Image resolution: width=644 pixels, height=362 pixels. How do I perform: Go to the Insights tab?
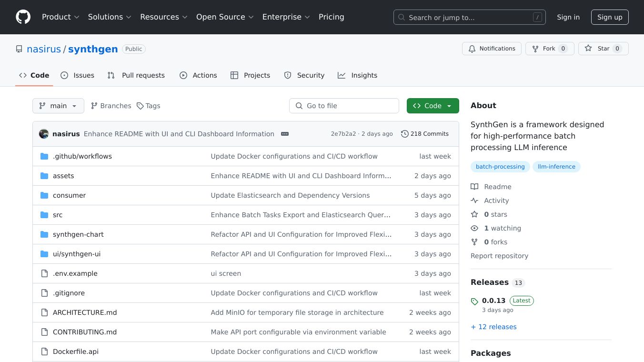[x=357, y=75]
